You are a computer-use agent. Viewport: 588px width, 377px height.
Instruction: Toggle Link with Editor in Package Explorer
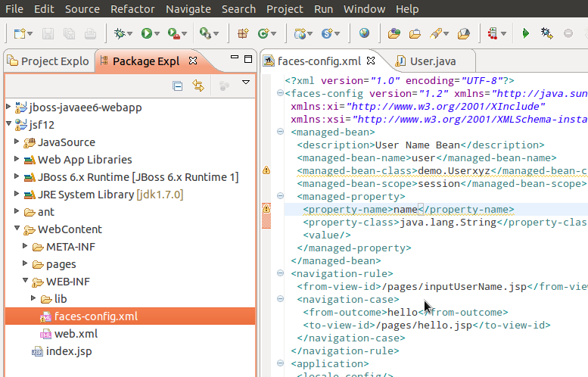[x=198, y=86]
